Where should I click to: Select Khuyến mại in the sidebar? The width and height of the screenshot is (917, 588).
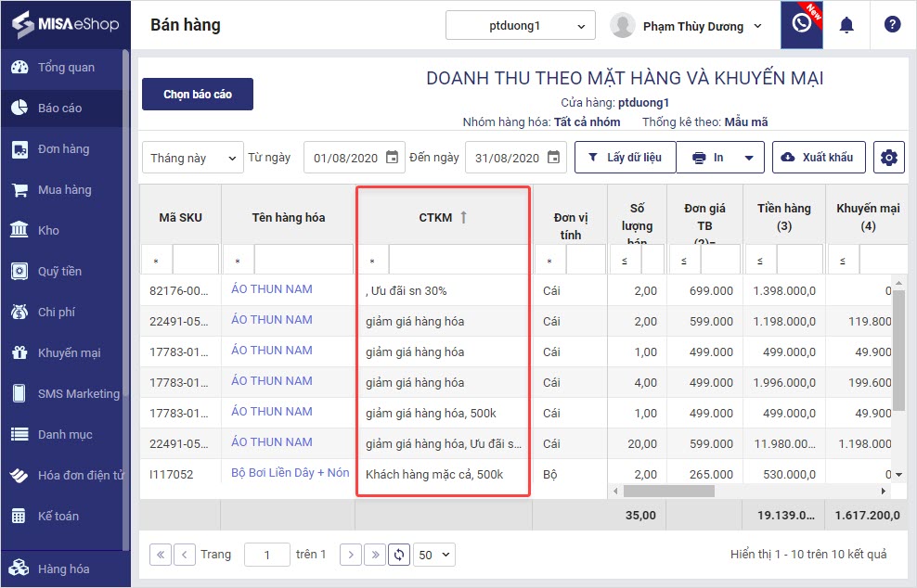[x=69, y=353]
